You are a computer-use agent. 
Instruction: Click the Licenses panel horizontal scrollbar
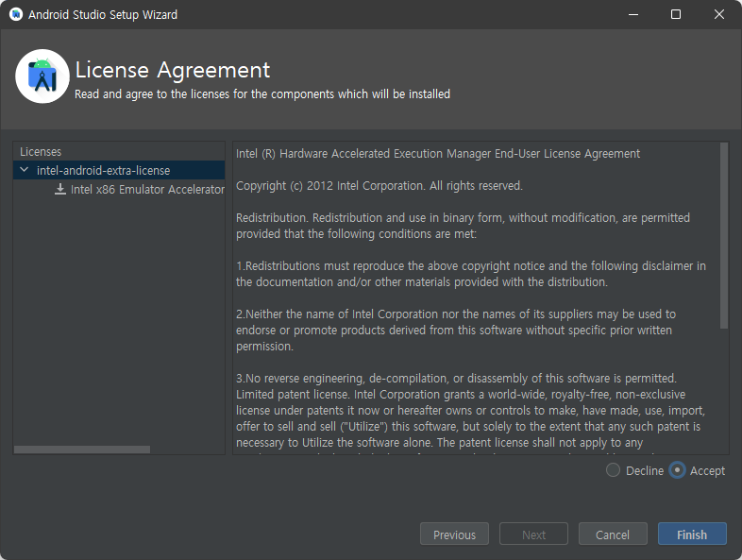tap(82, 450)
